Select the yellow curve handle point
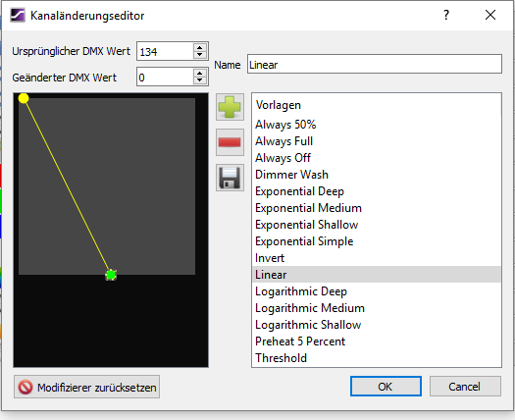Viewport: 515px width, 420px height. (x=24, y=98)
